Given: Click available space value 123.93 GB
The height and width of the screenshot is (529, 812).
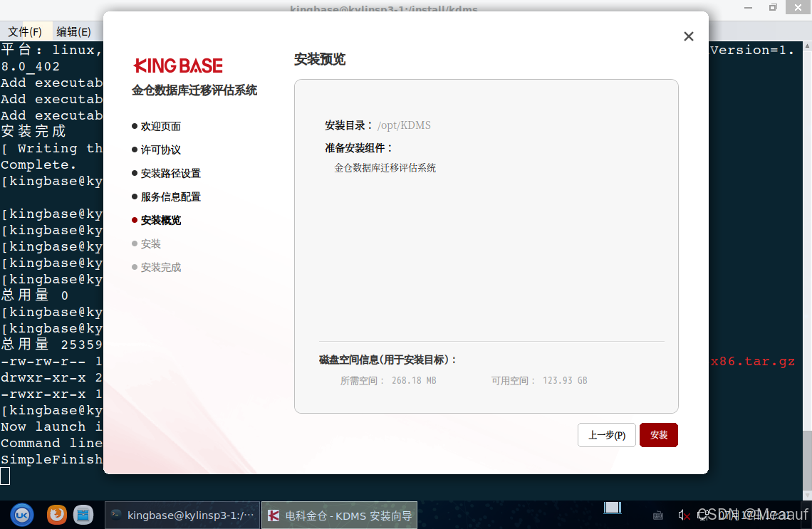Looking at the screenshot, I should 564,380.
